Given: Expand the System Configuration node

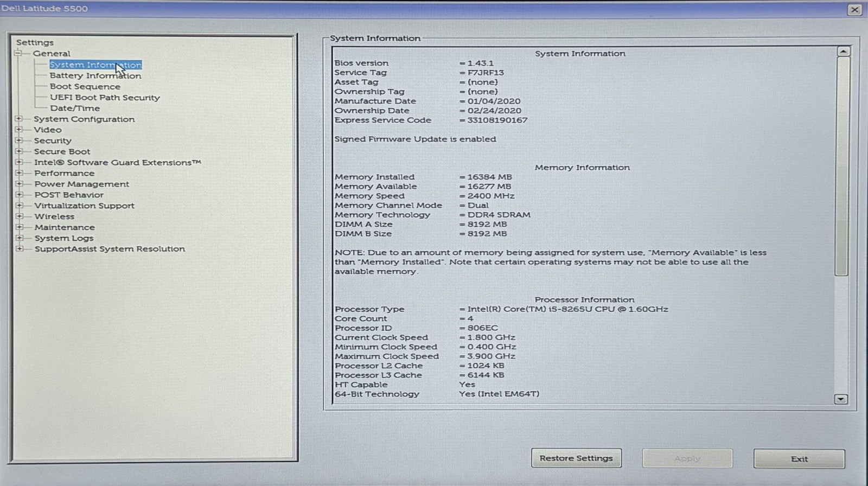Looking at the screenshot, I should (x=19, y=119).
